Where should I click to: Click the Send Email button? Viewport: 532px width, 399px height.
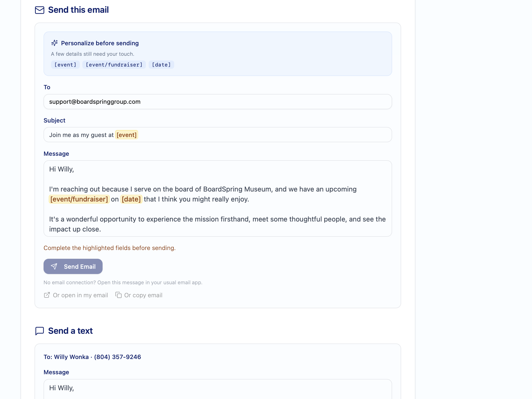click(73, 266)
